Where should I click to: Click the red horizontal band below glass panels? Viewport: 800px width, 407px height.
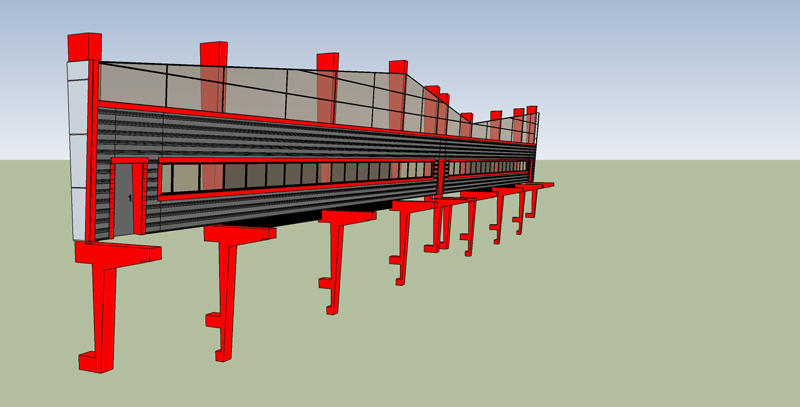[x=250, y=116]
